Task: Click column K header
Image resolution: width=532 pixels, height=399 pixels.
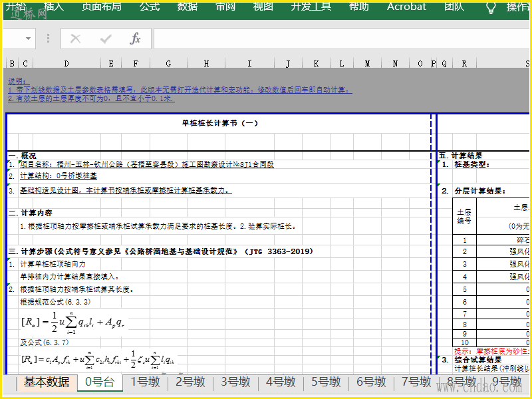Action: 316,63
